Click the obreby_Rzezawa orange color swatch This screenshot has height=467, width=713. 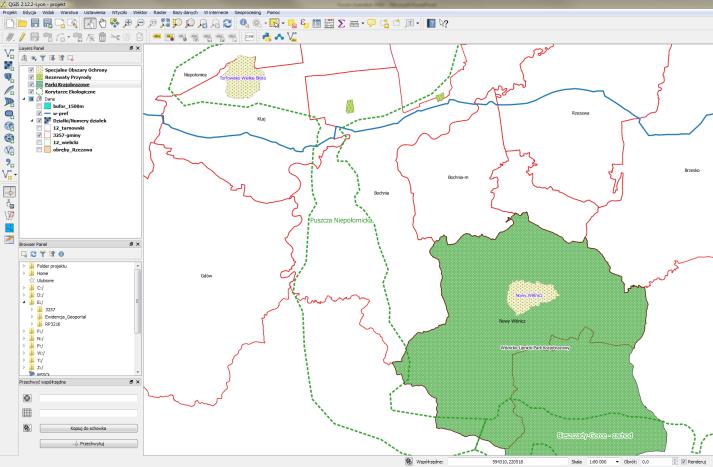tap(47, 150)
